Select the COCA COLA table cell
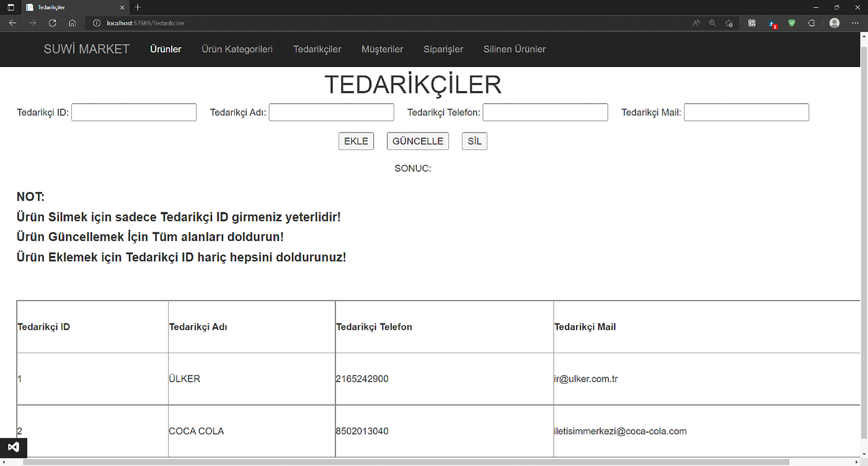868x466 pixels. click(x=252, y=431)
